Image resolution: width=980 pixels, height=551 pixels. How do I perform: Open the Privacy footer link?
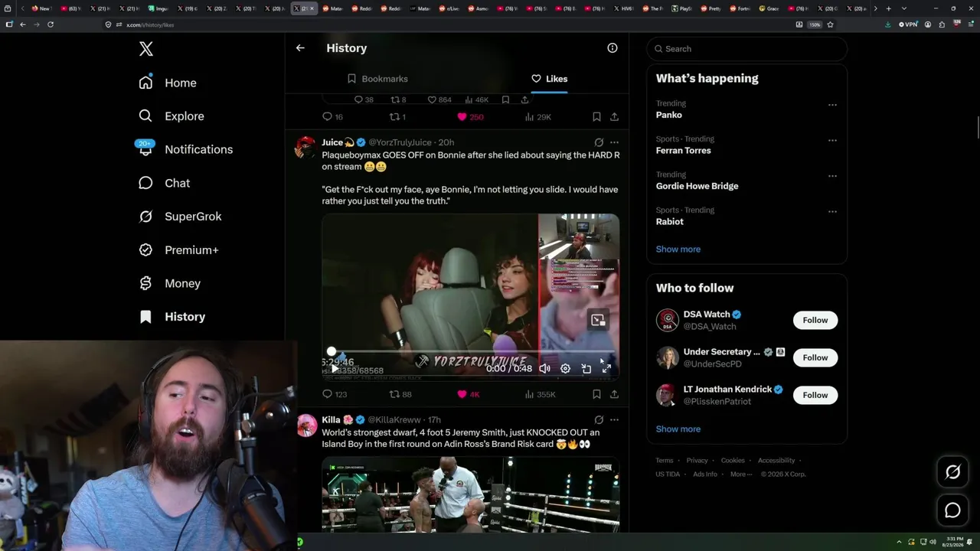coord(697,461)
